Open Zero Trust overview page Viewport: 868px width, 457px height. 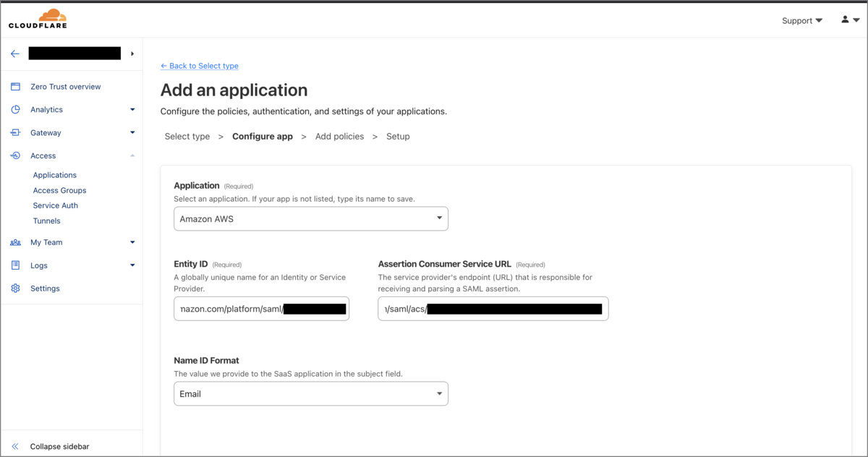tap(66, 87)
